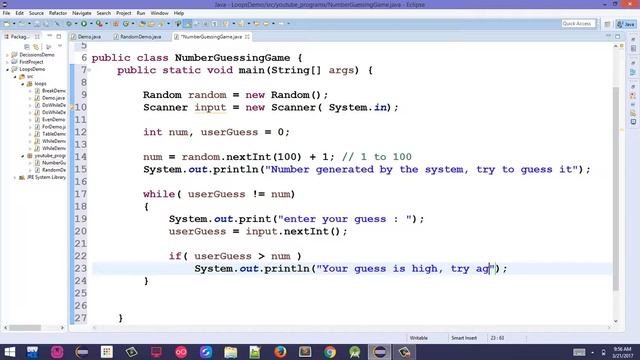Open the Edit menu
The width and height of the screenshot is (640, 360).
tap(19, 13)
